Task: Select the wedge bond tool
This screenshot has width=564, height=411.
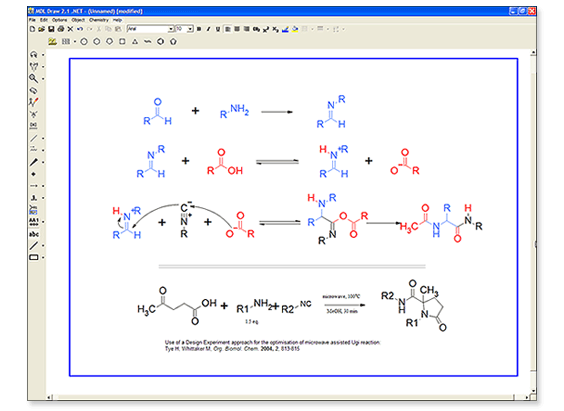Action: 33,162
